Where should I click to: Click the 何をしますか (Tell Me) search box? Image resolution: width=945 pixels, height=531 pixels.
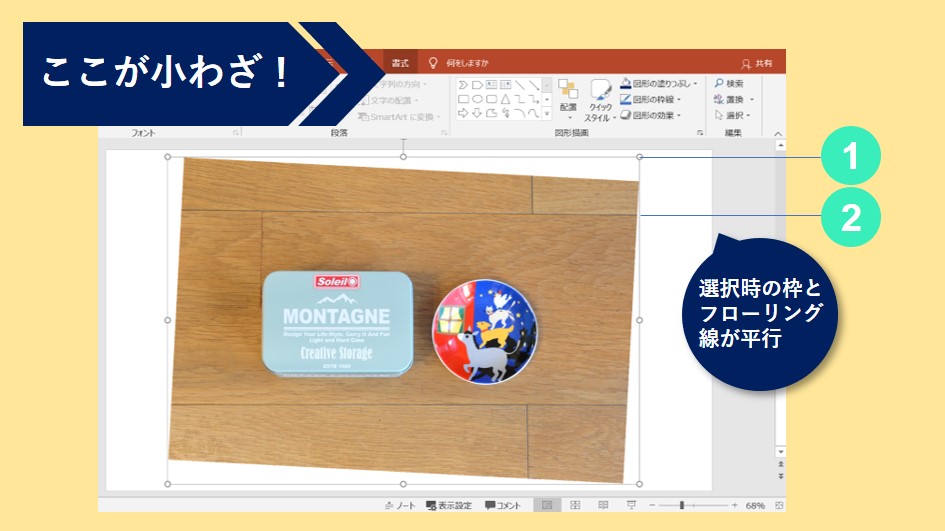click(x=467, y=63)
